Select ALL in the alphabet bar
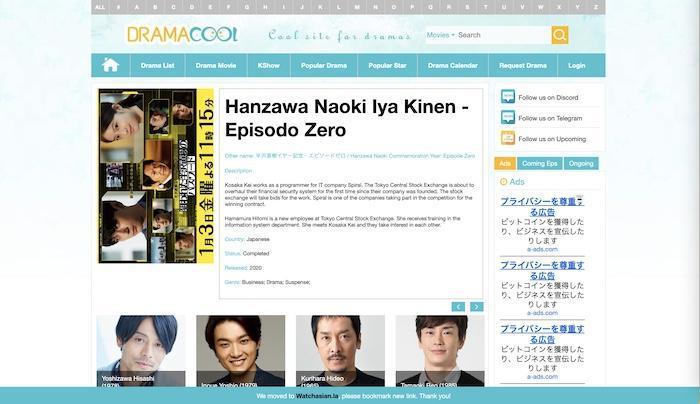 point(100,7)
